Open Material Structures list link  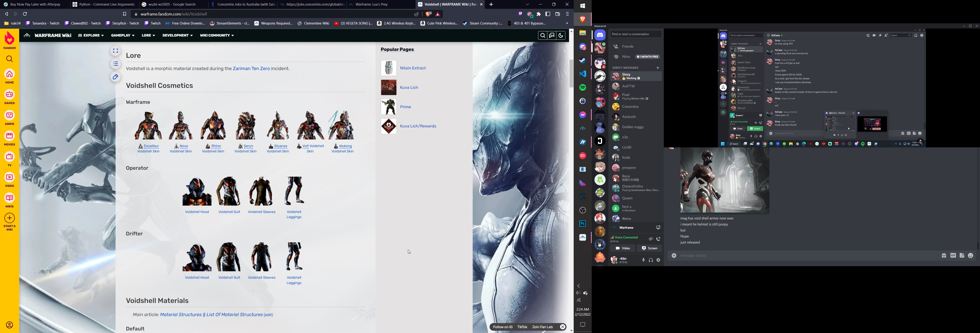[x=211, y=315]
